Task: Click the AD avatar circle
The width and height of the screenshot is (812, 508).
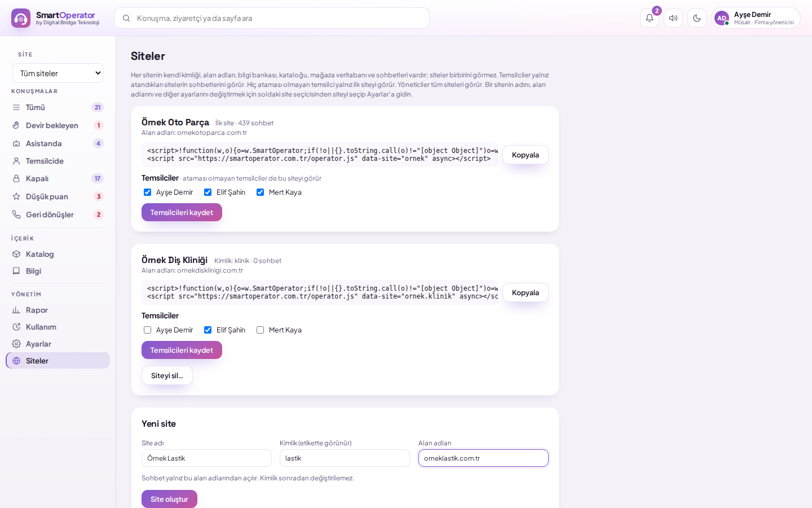Action: pos(722,18)
